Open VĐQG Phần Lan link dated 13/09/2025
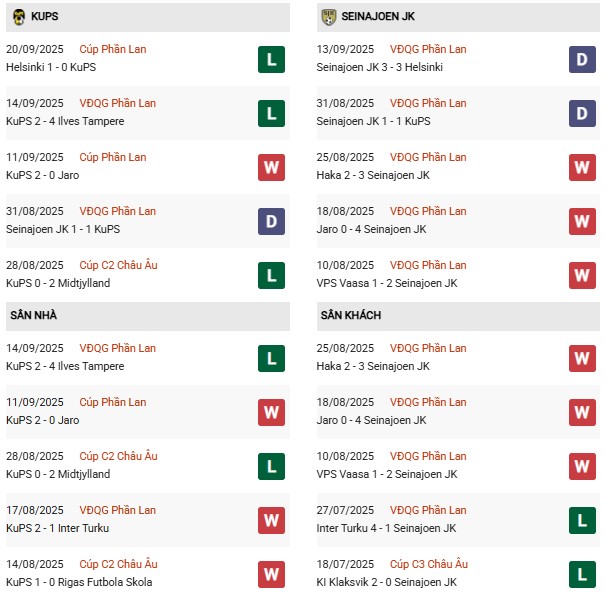 pyautogui.click(x=428, y=49)
